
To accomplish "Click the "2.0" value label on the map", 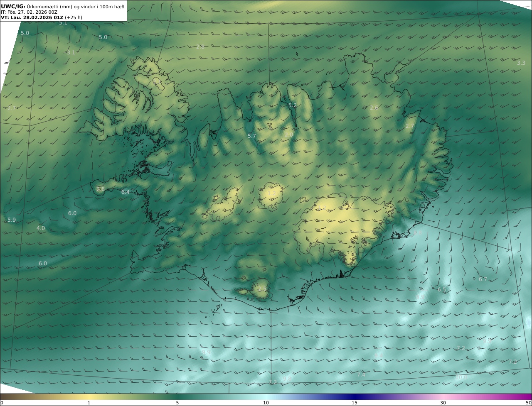I will 289,135.
